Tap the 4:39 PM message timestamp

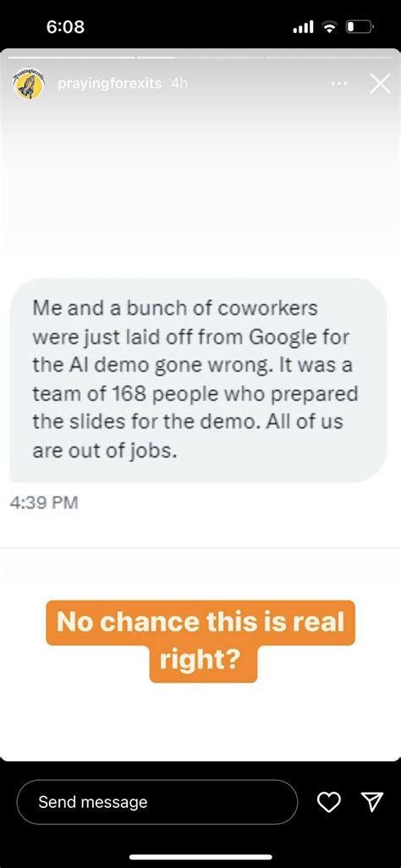44,503
